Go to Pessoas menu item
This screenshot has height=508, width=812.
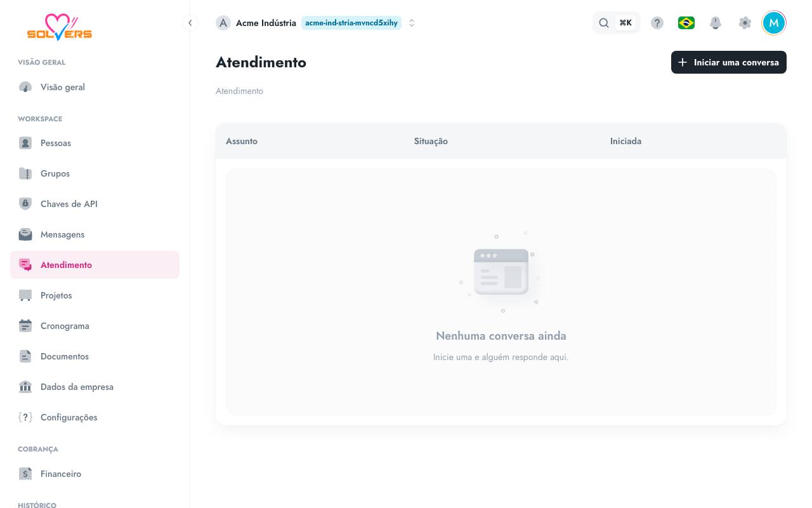click(95, 143)
